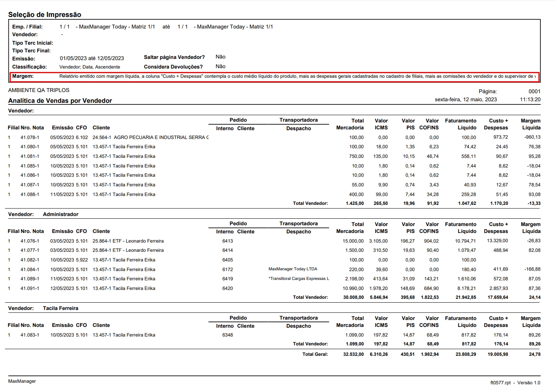This screenshot has width=555, height=392.
Task: Select nota number '41.081-1'
Action: [30, 156]
